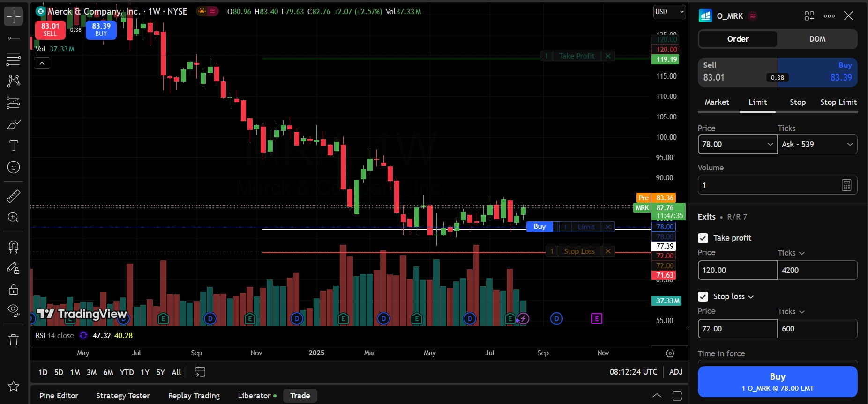Image resolution: width=868 pixels, height=404 pixels.
Task: Cancel the Stop Loss order line
Action: [608, 251]
